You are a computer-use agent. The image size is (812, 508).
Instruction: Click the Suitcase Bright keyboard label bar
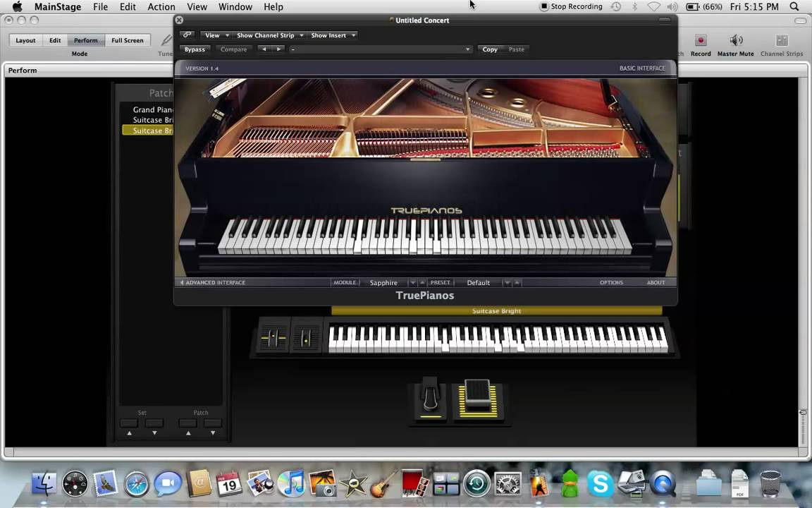pos(497,311)
